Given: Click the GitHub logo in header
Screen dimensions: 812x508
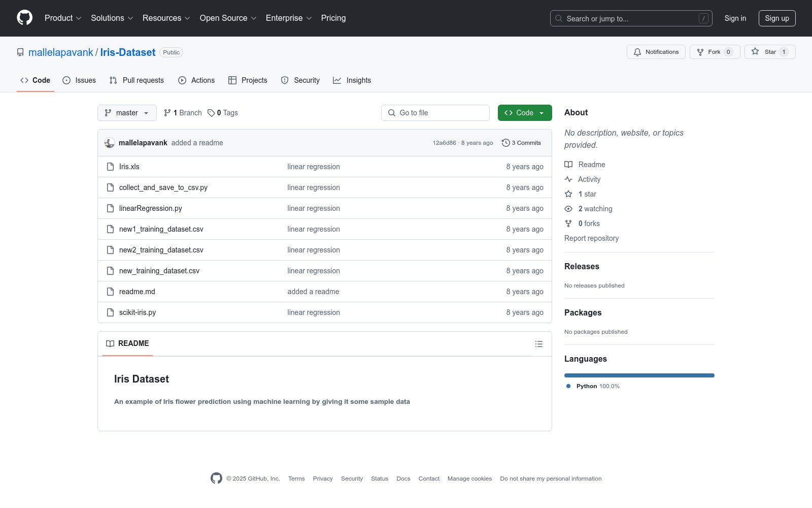Looking at the screenshot, I should click(24, 18).
